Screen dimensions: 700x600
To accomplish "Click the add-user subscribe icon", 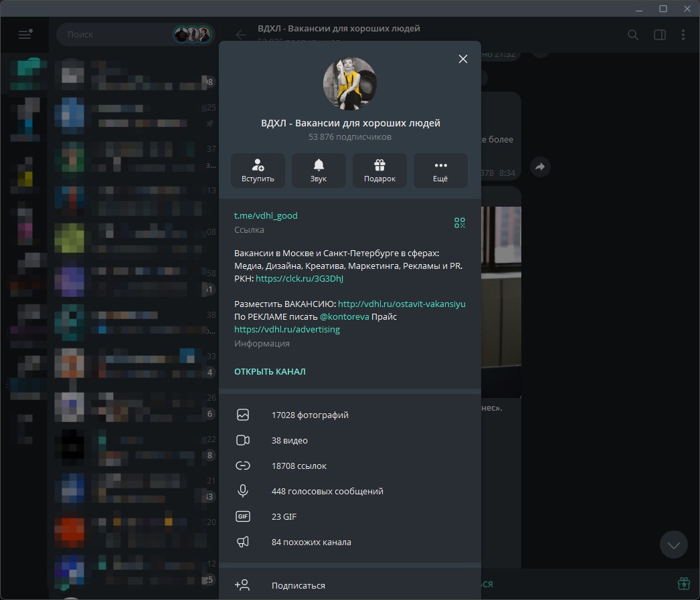I will 242,585.
